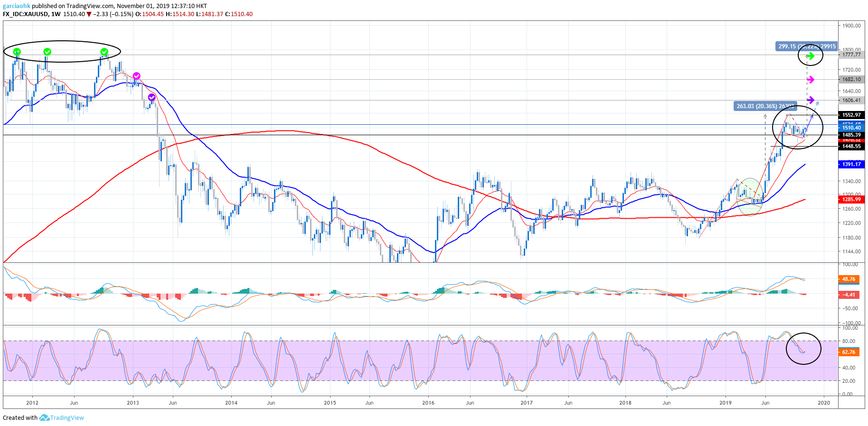Click the blue 1391.17 price label
Viewport: 868px width, 426px height.
[851, 164]
